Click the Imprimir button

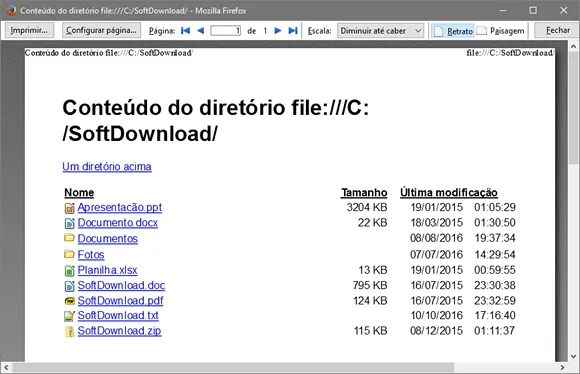point(29,30)
